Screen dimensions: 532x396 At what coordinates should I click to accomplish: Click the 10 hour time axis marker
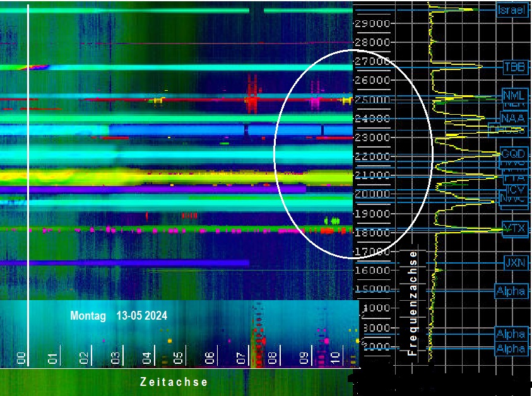tap(336, 358)
